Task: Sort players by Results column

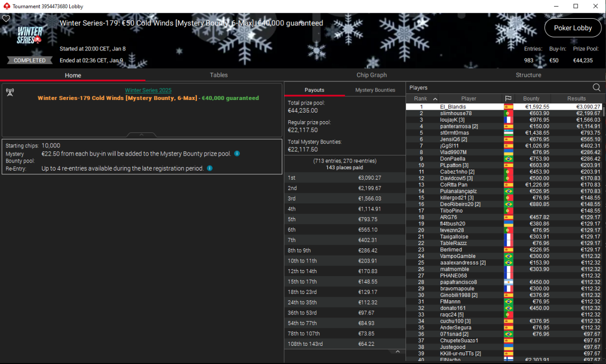Action: tap(576, 98)
